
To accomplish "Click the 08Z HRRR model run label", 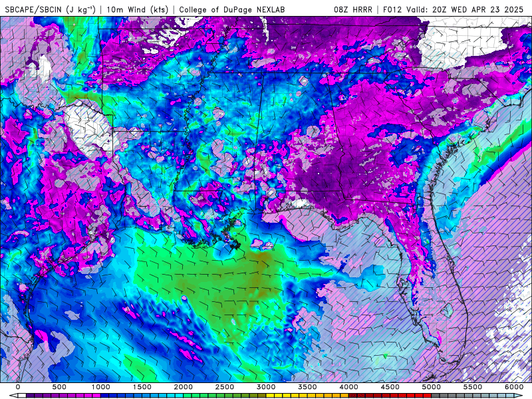I will [x=353, y=9].
